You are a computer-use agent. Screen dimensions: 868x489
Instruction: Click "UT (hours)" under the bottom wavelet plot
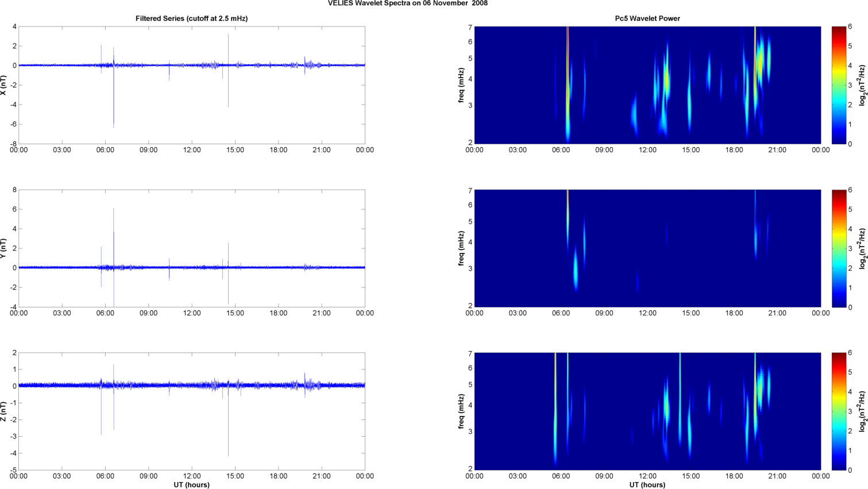[647, 485]
